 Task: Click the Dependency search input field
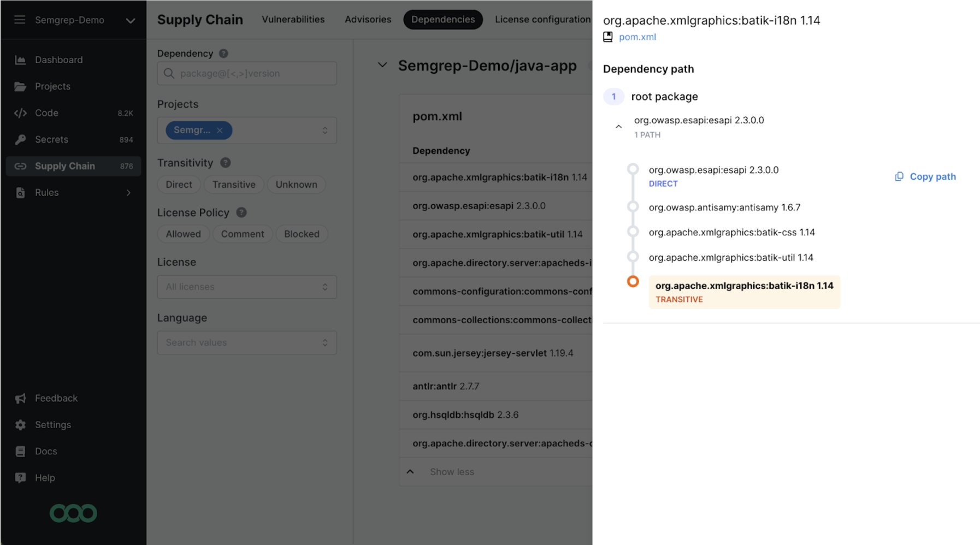pyautogui.click(x=247, y=74)
